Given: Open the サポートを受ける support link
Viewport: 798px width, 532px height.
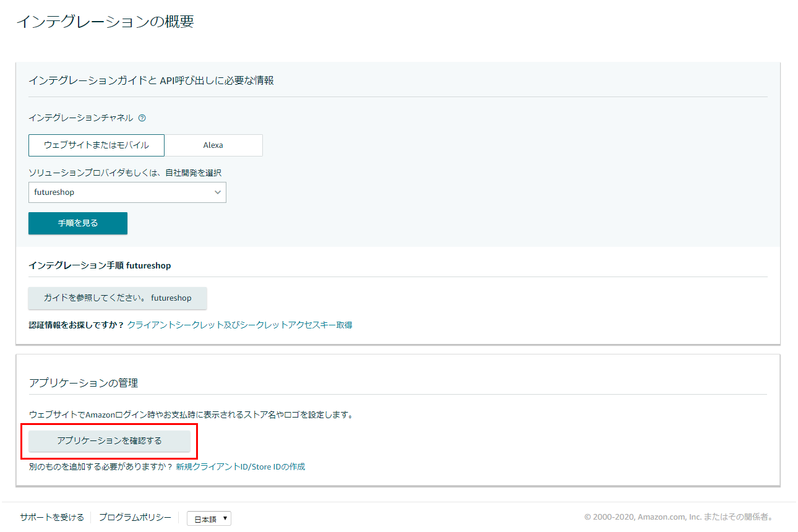Looking at the screenshot, I should click(x=52, y=517).
